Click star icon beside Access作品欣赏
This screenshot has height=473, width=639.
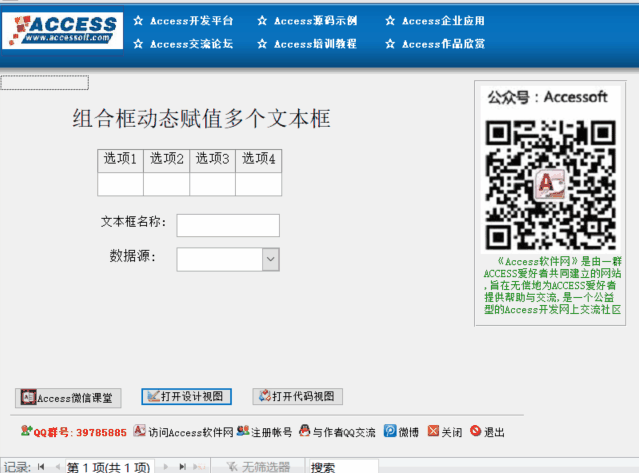tap(390, 44)
